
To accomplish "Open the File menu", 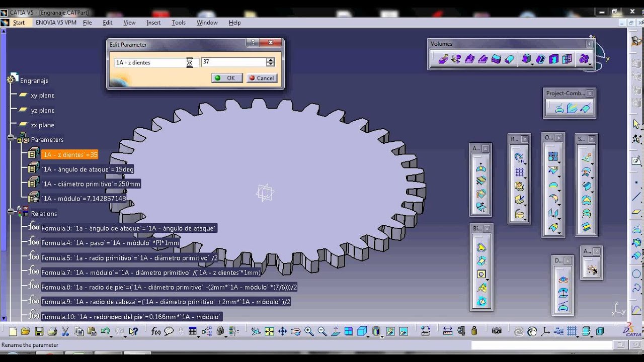I will tap(88, 23).
